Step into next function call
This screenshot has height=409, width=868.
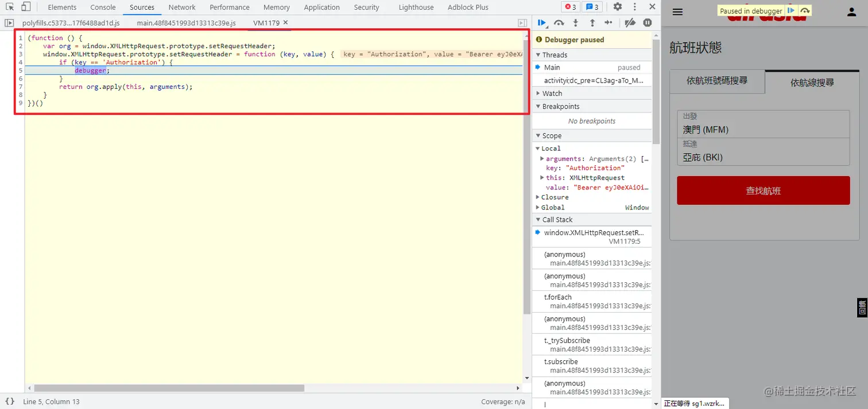(576, 22)
